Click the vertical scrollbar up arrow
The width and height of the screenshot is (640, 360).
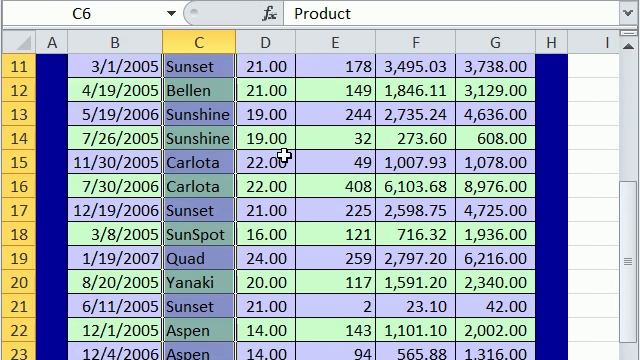click(x=629, y=46)
